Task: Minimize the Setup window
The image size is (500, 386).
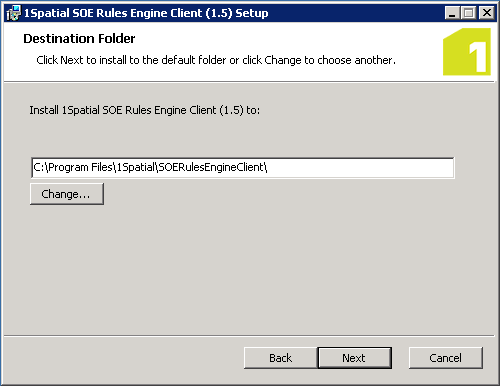Action: click(x=452, y=13)
